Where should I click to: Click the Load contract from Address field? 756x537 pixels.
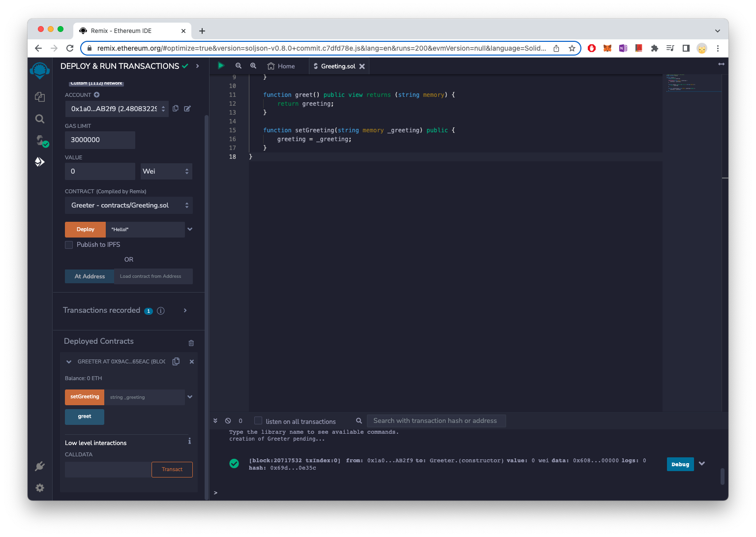153,276
